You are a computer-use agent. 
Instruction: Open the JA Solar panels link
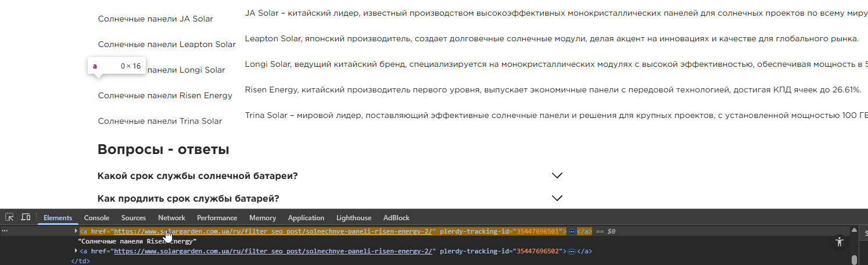(155, 19)
